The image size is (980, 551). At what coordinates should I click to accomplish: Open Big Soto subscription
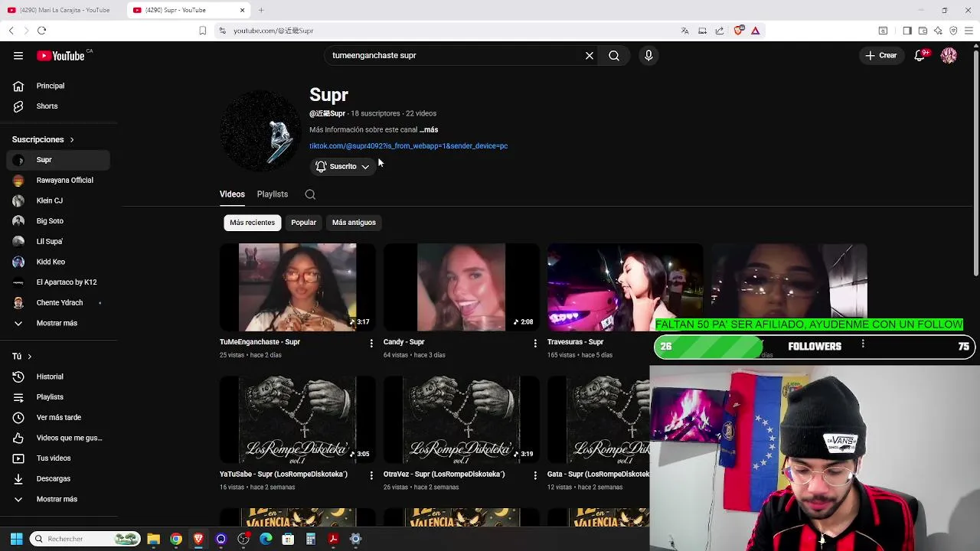point(58,221)
